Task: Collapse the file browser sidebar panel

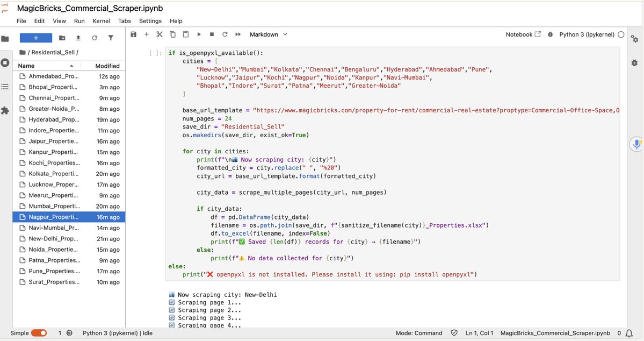Action: pos(5,38)
